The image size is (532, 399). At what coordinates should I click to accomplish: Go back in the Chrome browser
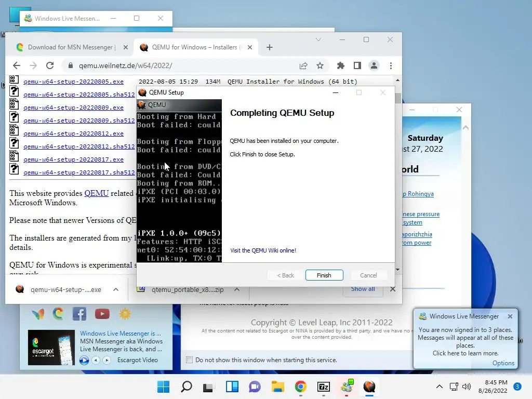pyautogui.click(x=16, y=65)
